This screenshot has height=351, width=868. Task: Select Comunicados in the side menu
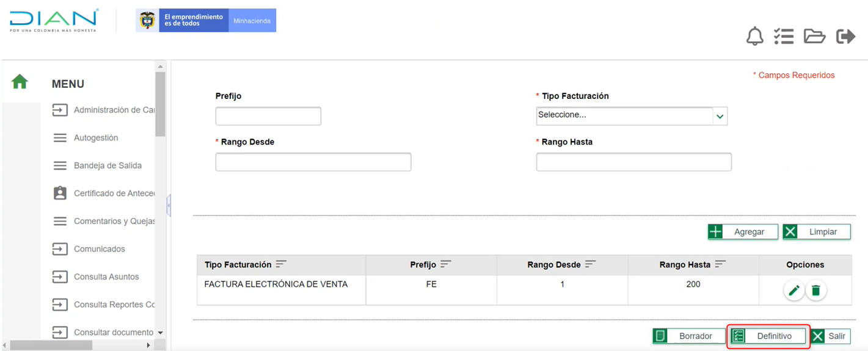[x=99, y=249]
